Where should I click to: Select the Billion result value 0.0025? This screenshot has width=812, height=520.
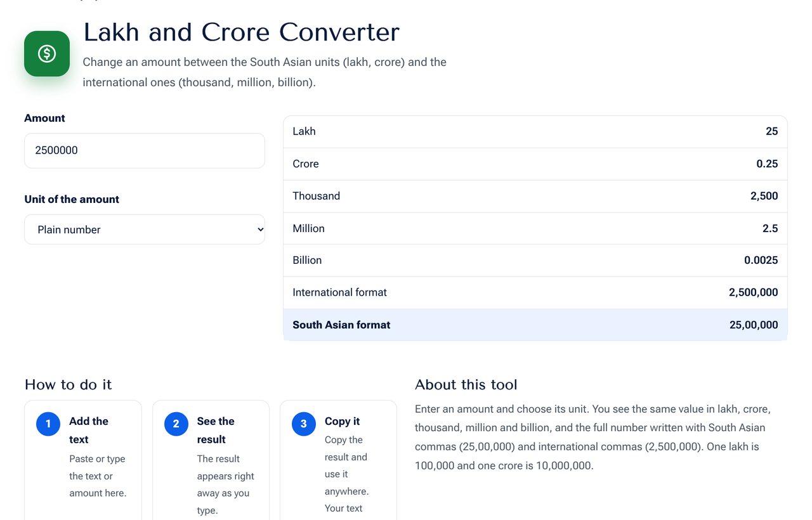tap(761, 260)
